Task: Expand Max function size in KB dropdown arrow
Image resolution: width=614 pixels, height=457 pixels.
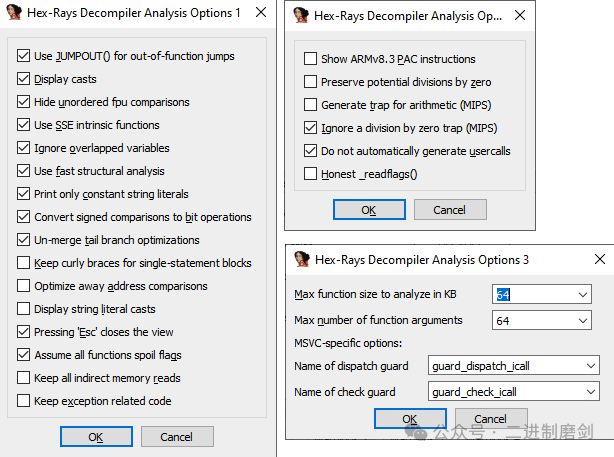Action: pos(583,294)
